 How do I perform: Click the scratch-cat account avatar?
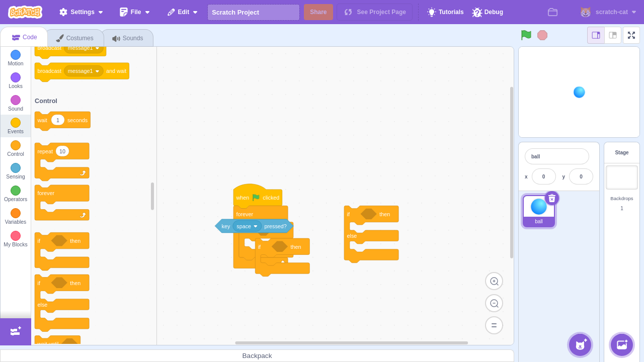click(585, 12)
